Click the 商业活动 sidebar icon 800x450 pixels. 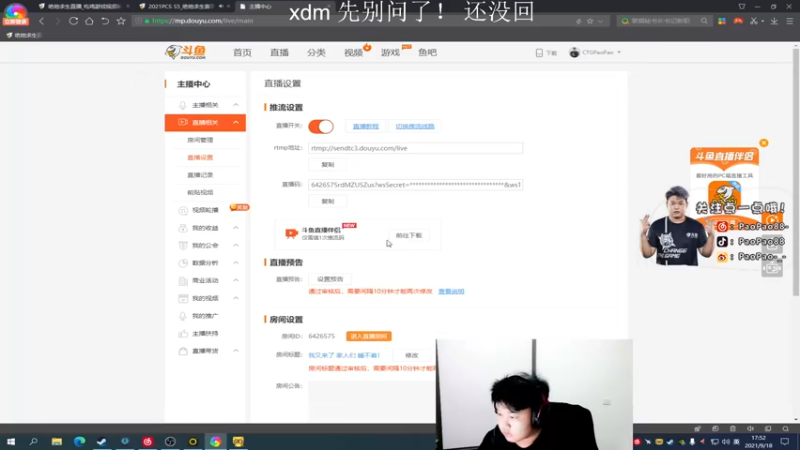coord(183,281)
